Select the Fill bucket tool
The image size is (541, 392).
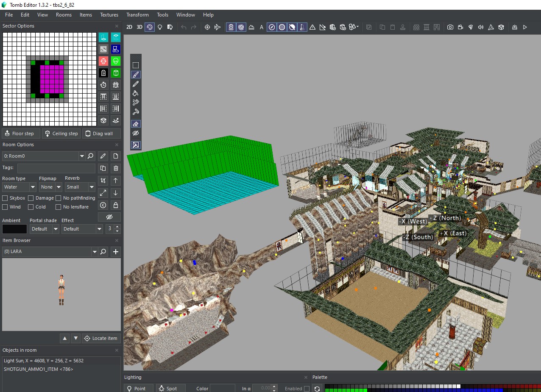coord(136,93)
